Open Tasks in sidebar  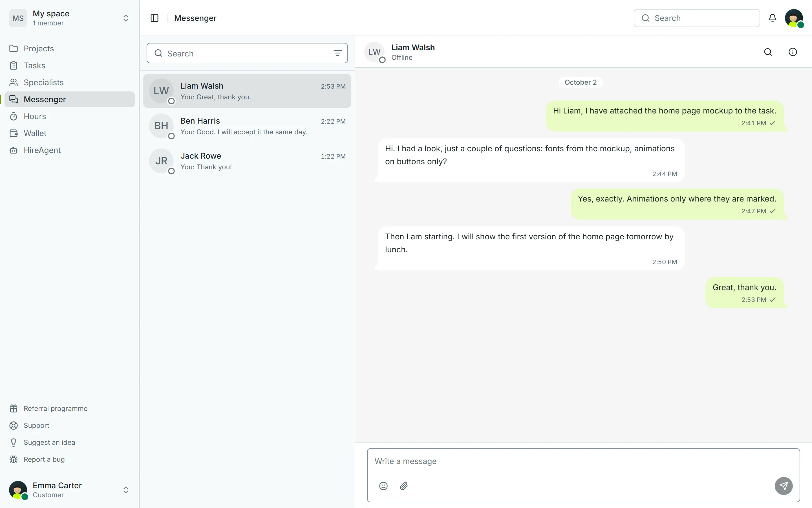pos(69,65)
